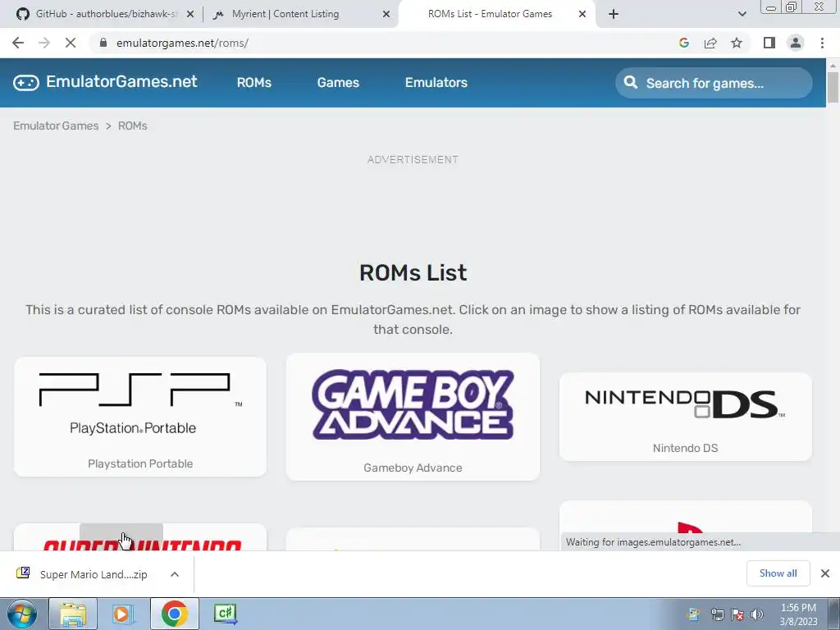
Task: Click the network tray icon
Action: 717,614
